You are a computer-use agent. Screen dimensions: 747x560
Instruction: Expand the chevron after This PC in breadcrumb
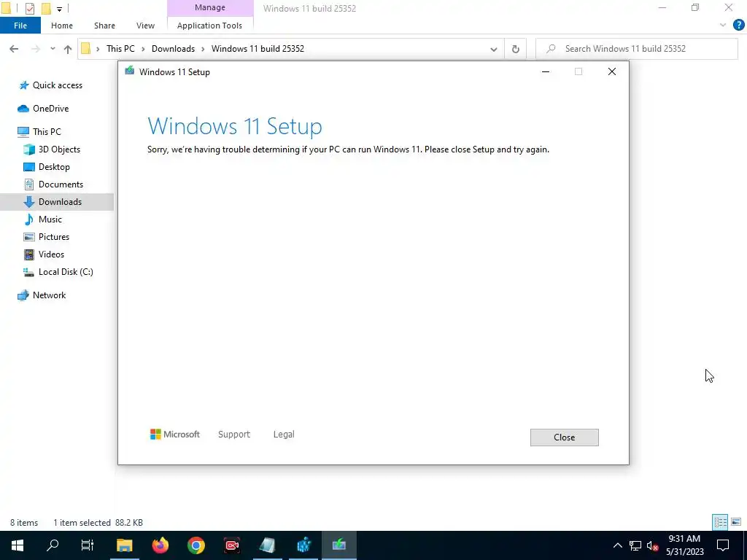(x=143, y=49)
